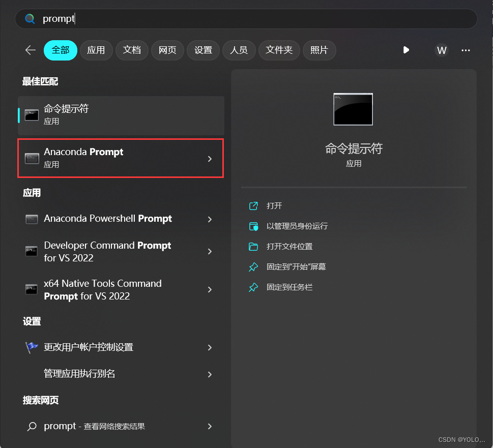Click the W icon in the top bar
Image resolution: width=493 pixels, height=448 pixels.
(x=441, y=50)
